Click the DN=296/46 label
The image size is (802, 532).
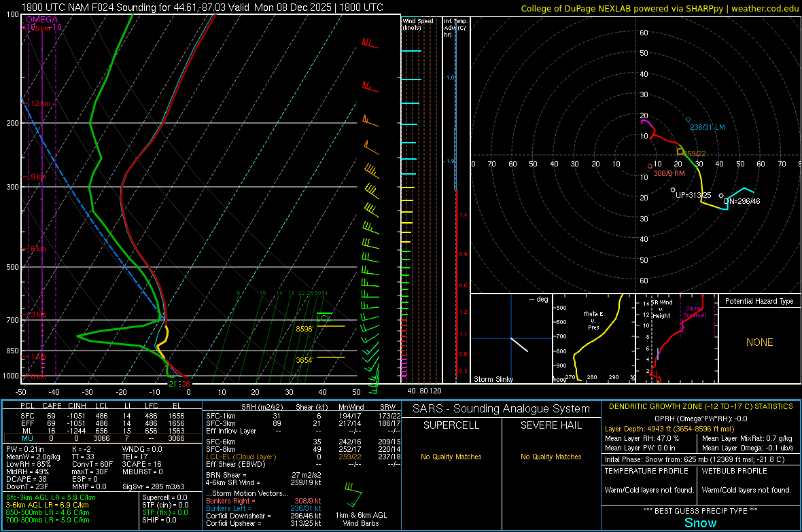click(742, 201)
